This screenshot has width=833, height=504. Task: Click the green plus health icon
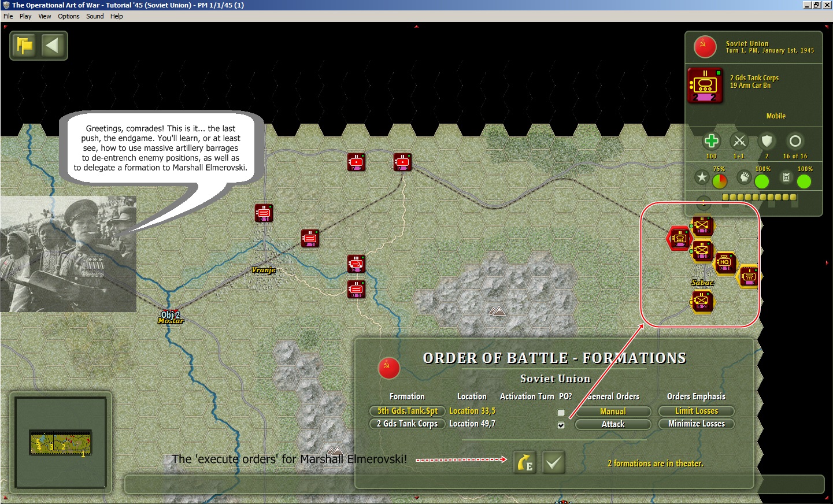click(712, 141)
